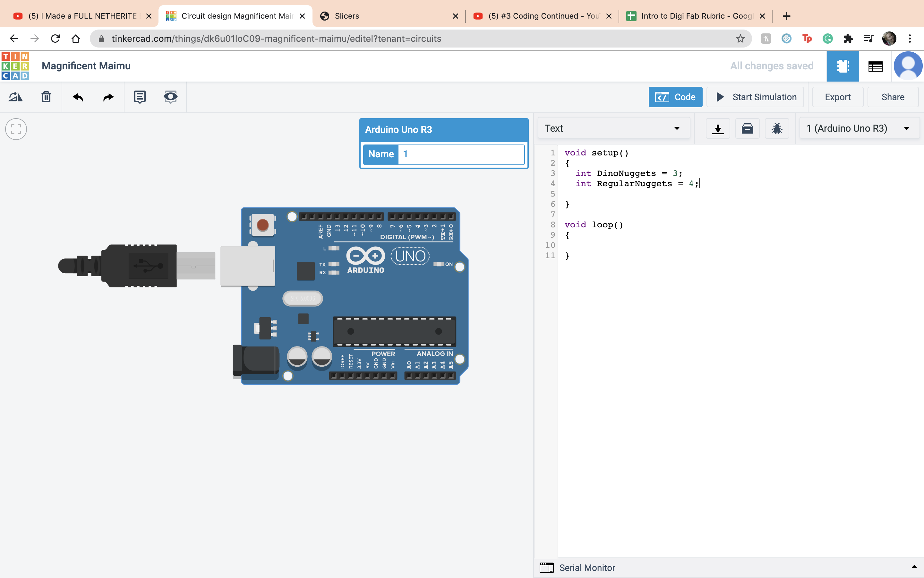Open the Text edit mode dropdown

(613, 128)
